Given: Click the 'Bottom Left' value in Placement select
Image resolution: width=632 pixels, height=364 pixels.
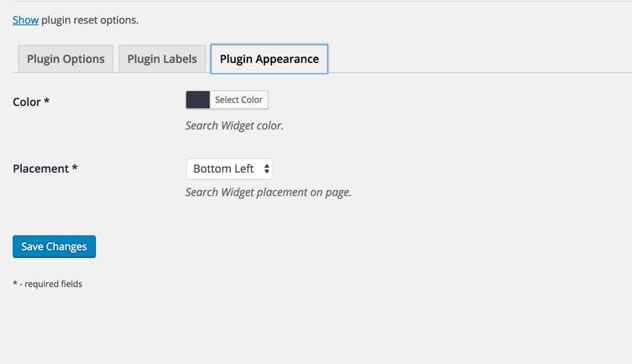Looking at the screenshot, I should point(224,169).
